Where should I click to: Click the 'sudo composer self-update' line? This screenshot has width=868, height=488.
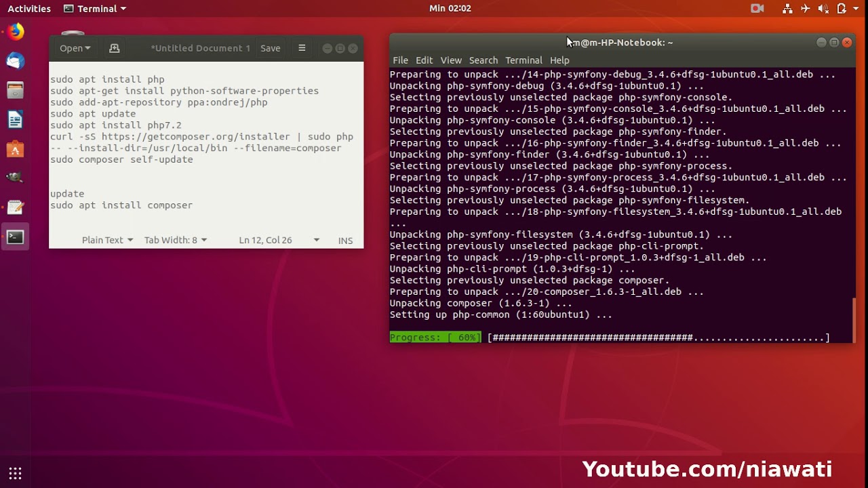pos(121,160)
